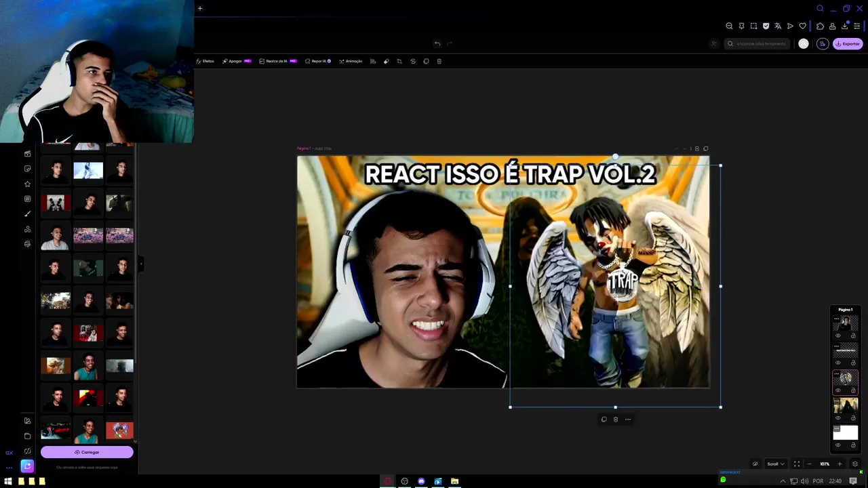Zoom in with the plus button
The height and width of the screenshot is (488, 868).
click(x=840, y=464)
